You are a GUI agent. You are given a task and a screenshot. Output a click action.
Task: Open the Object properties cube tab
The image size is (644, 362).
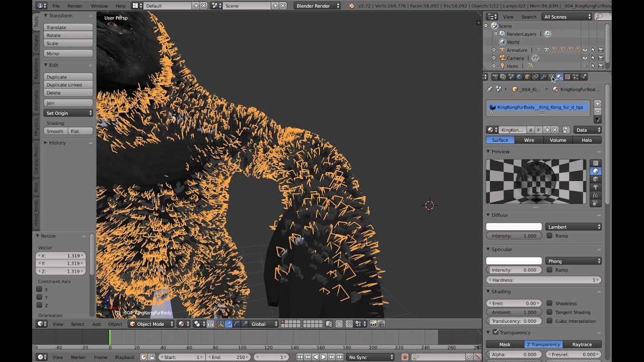[x=527, y=77]
